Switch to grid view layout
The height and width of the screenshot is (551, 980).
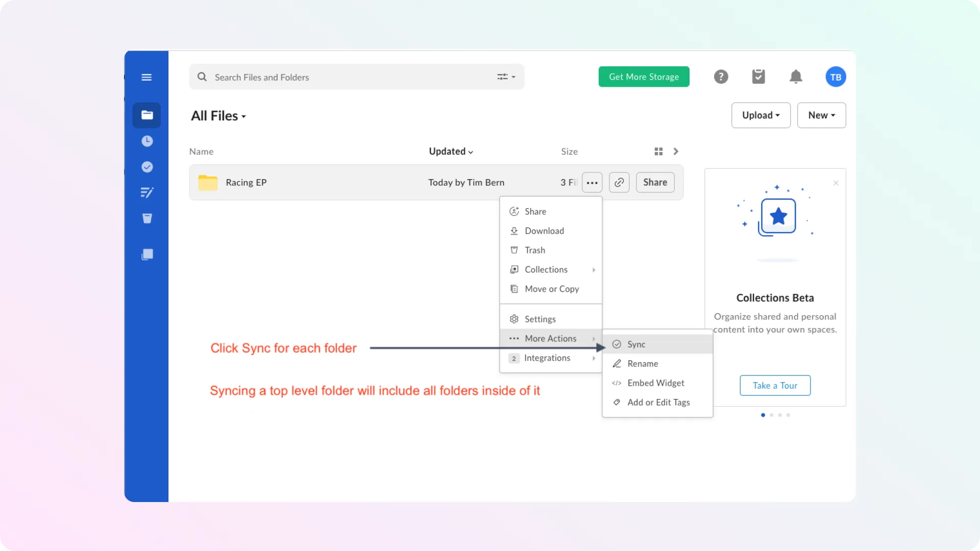pos(658,151)
